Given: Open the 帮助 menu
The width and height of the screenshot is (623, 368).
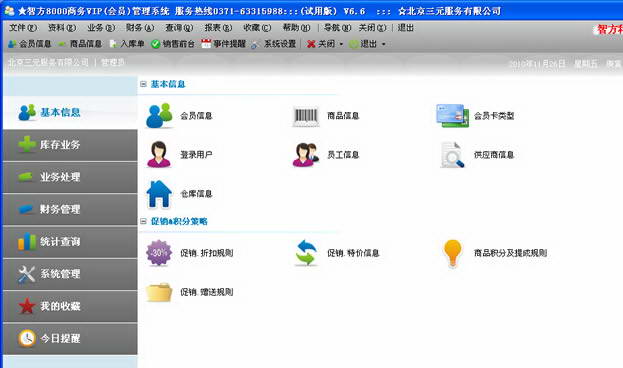Looking at the screenshot, I should [296, 28].
